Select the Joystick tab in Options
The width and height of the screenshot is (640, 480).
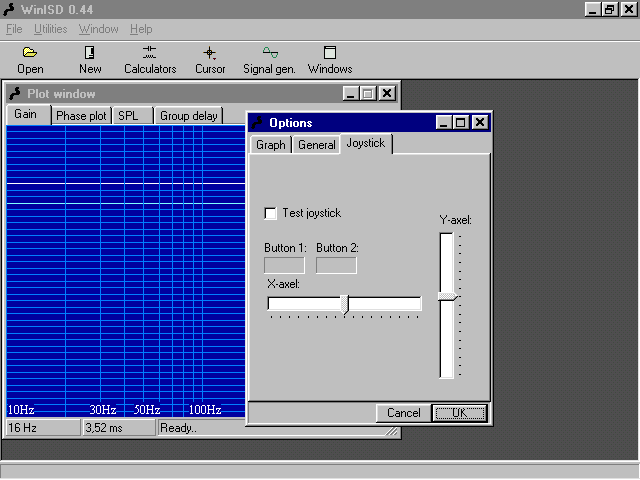(366, 143)
